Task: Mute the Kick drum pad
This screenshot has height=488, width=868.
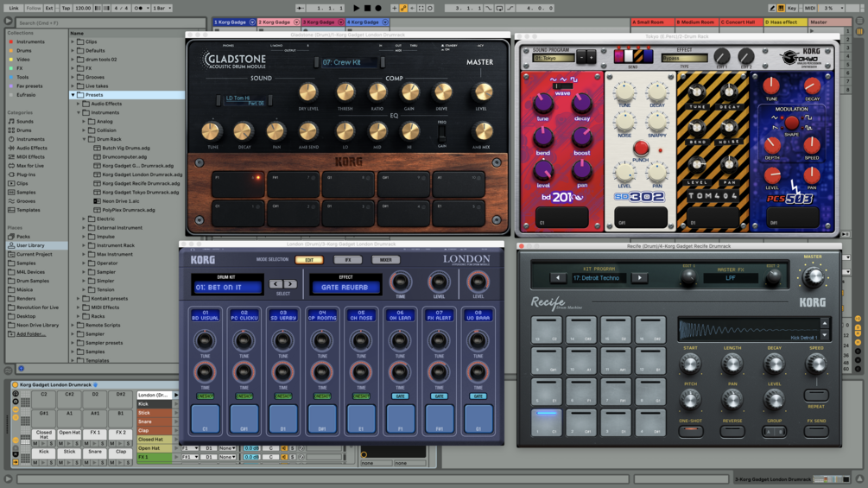Action: (x=35, y=461)
